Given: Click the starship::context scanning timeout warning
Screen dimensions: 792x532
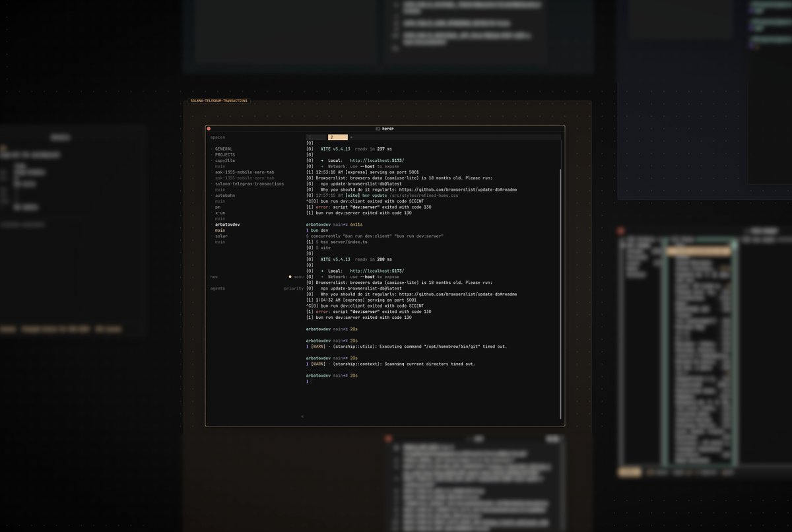Looking at the screenshot, I should [x=391, y=364].
